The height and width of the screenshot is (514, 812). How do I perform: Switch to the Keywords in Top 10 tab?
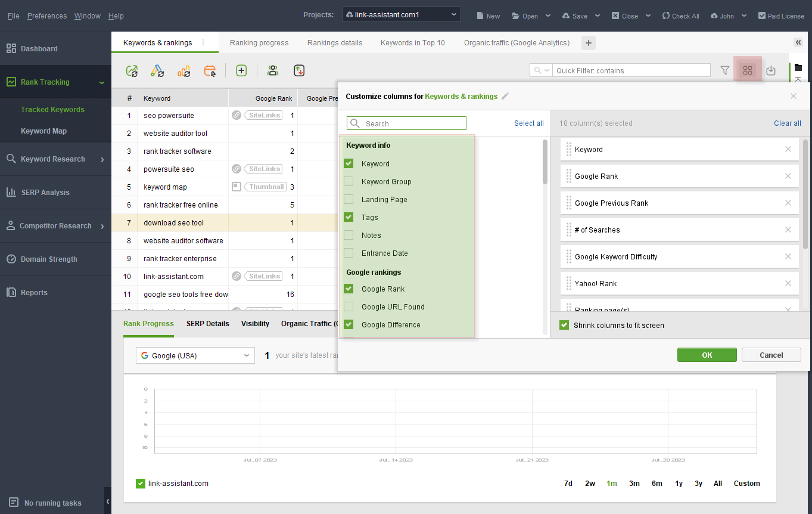[x=413, y=43]
